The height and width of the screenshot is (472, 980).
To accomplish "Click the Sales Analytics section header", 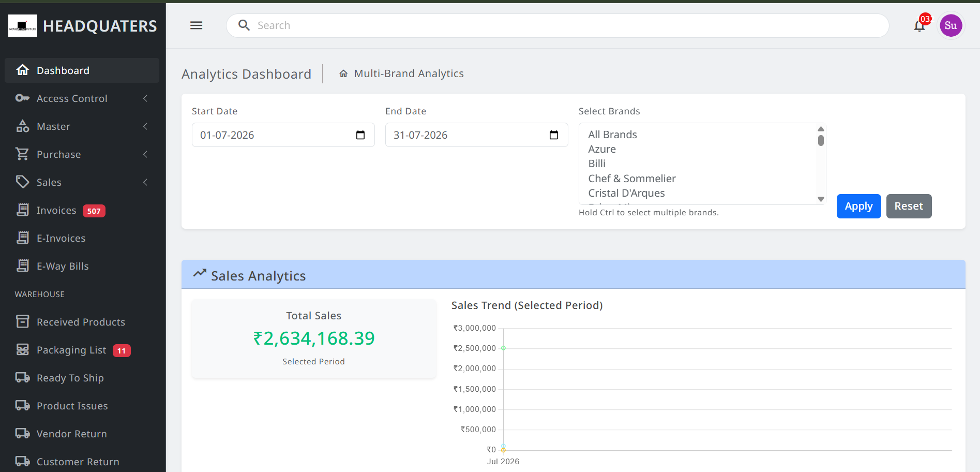I will (573, 274).
